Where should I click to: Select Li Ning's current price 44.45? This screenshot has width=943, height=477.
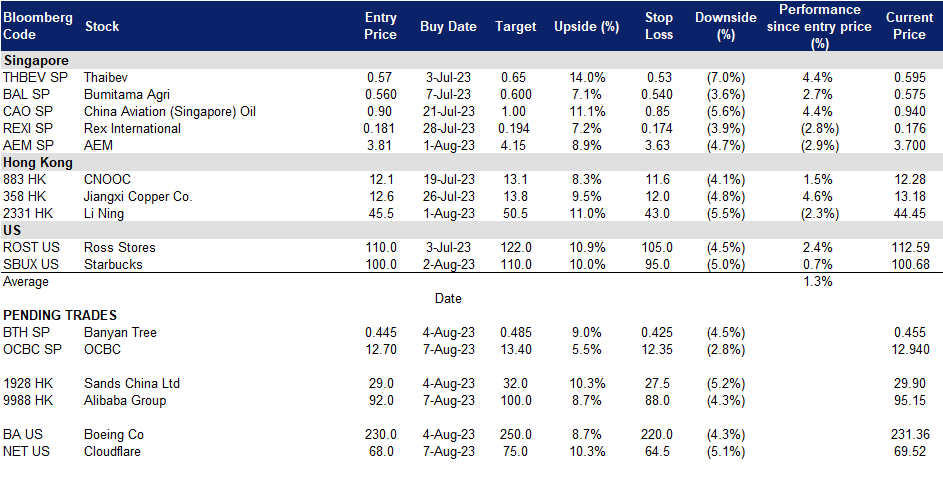[909, 213]
